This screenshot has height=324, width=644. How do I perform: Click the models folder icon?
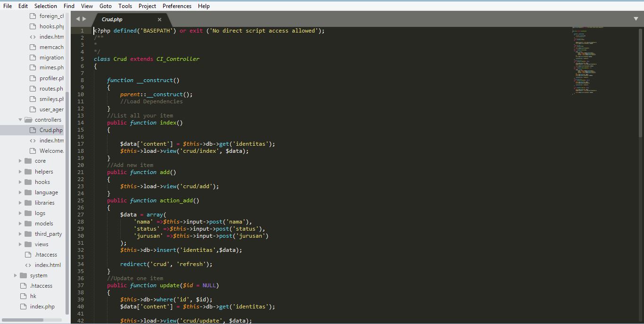point(28,224)
